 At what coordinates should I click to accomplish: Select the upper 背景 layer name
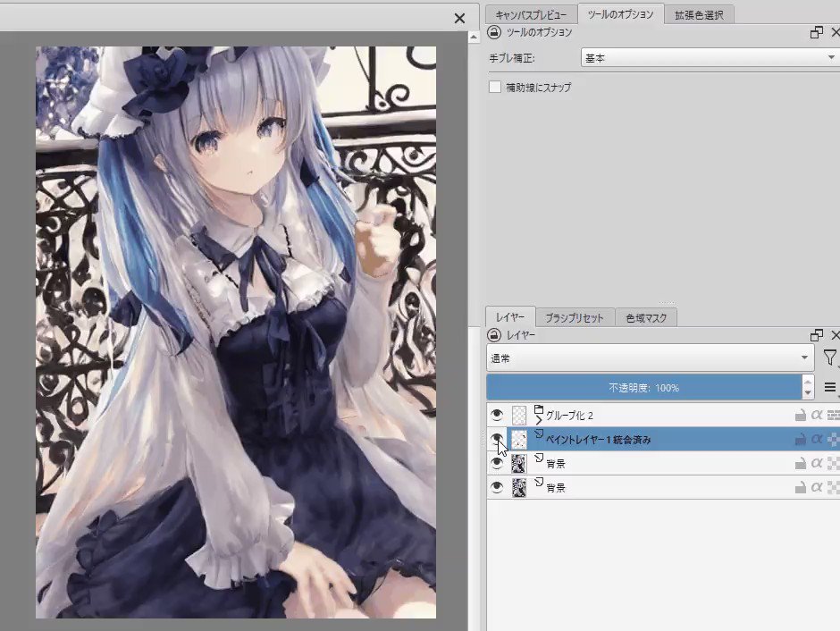pos(556,464)
